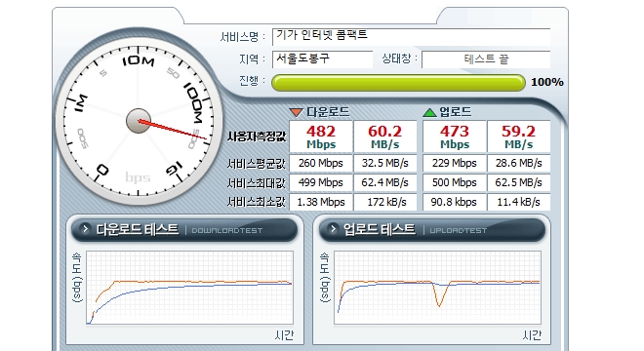Click the dip in the upload graph
644x351 pixels.
click(x=439, y=294)
